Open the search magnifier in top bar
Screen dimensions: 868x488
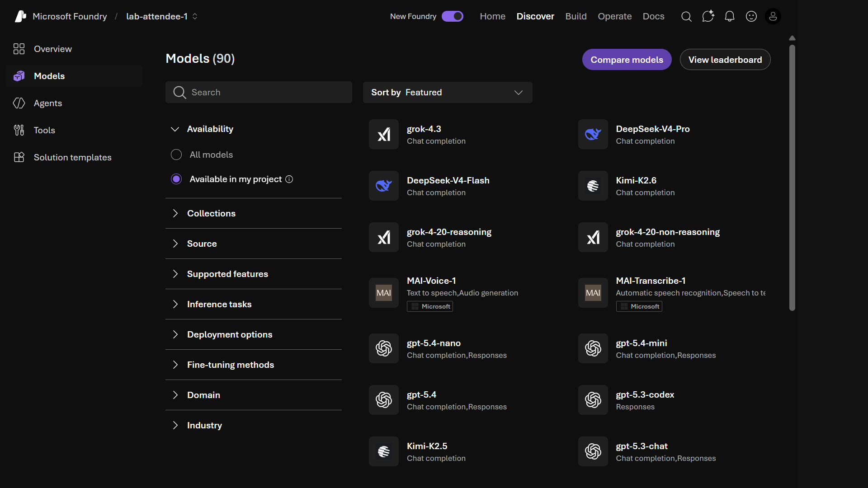(686, 16)
